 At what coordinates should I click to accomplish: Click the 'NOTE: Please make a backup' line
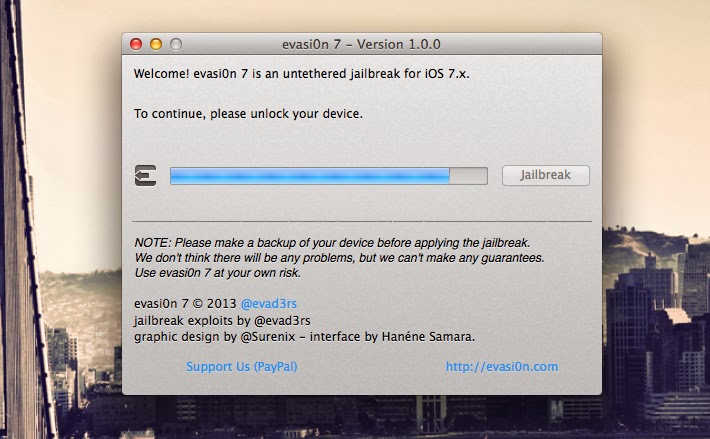[332, 243]
